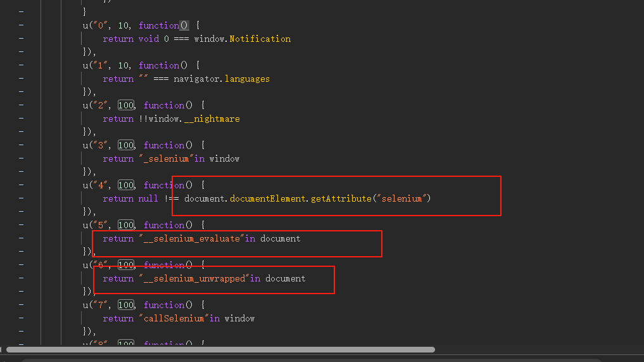Click the "callSelenium" string
Viewport: 644px width, 362px height.
[x=174, y=318]
